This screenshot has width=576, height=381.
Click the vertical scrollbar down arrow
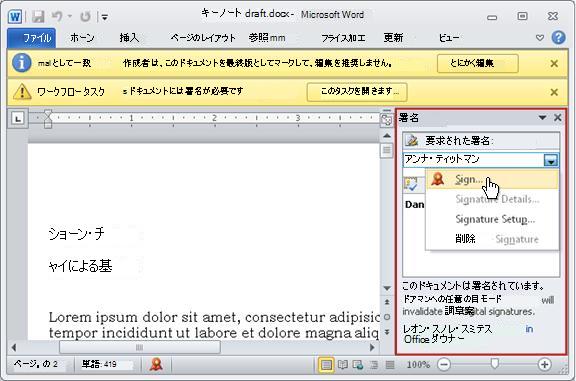pos(387,288)
